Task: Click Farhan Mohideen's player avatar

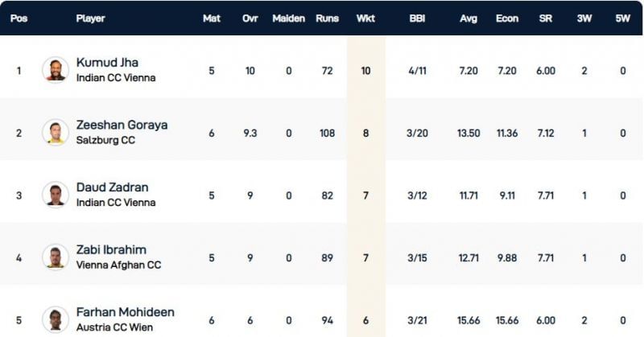Action: 56,319
